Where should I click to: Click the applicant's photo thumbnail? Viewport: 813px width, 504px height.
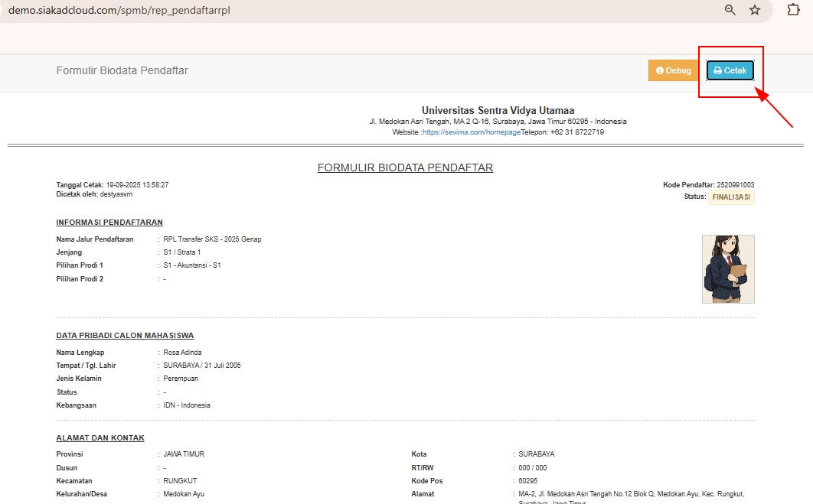(x=728, y=269)
